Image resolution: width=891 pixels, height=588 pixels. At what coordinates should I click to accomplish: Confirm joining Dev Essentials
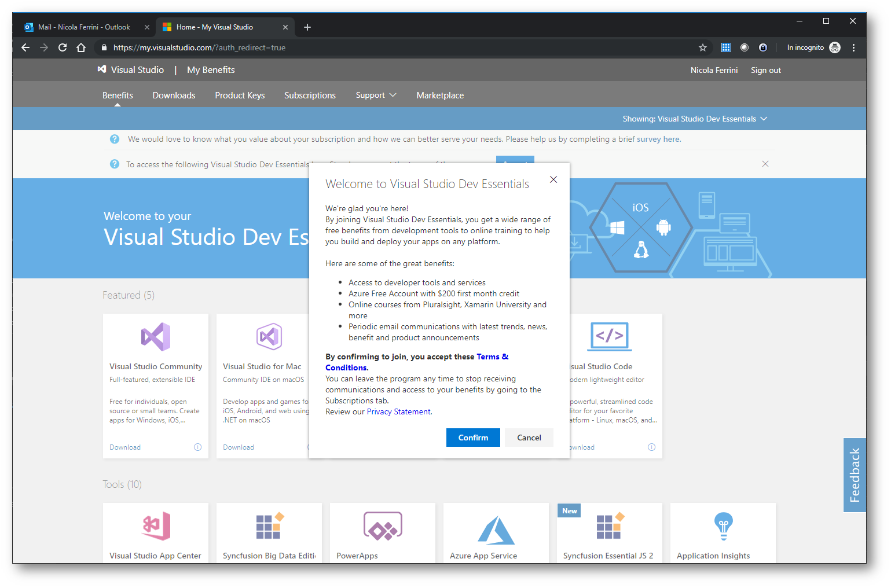[x=473, y=438]
